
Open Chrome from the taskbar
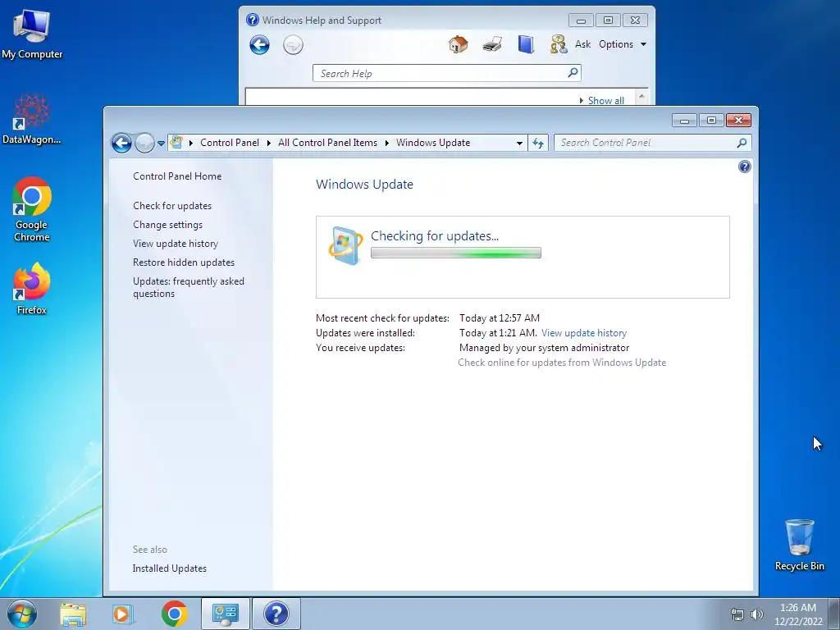click(x=174, y=614)
